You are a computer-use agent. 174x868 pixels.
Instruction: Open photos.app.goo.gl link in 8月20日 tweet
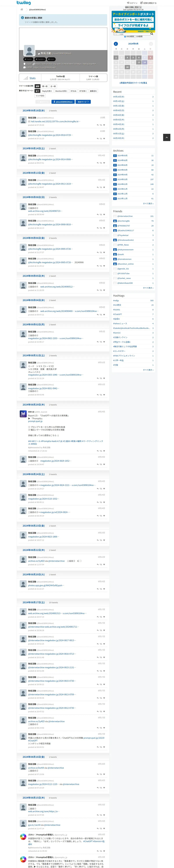46,586
